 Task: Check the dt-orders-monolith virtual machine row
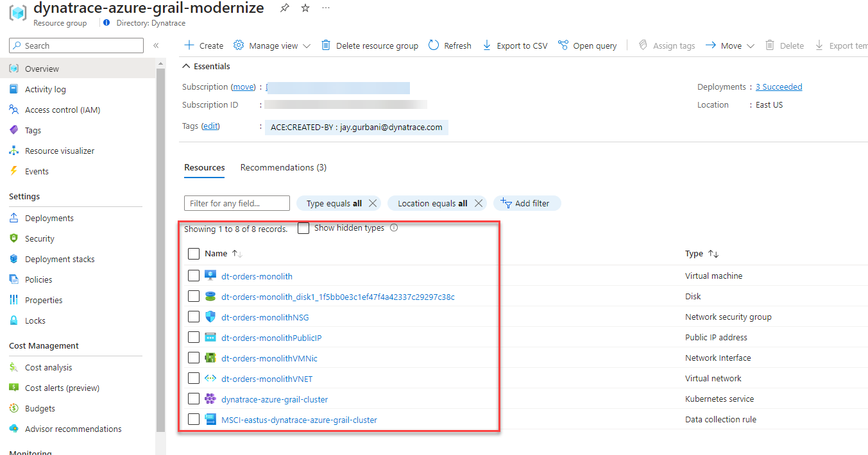point(194,276)
